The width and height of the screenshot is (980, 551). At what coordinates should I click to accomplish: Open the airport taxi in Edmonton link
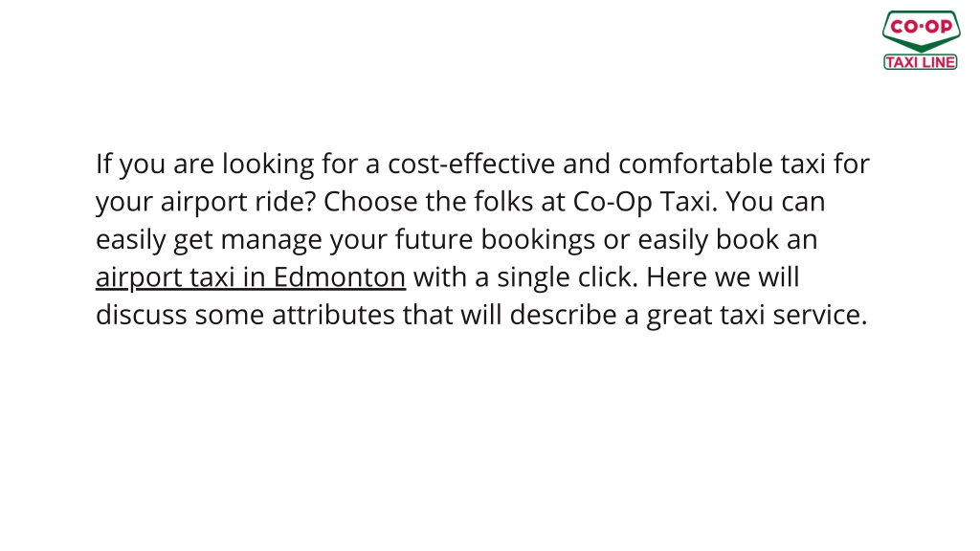point(251,277)
